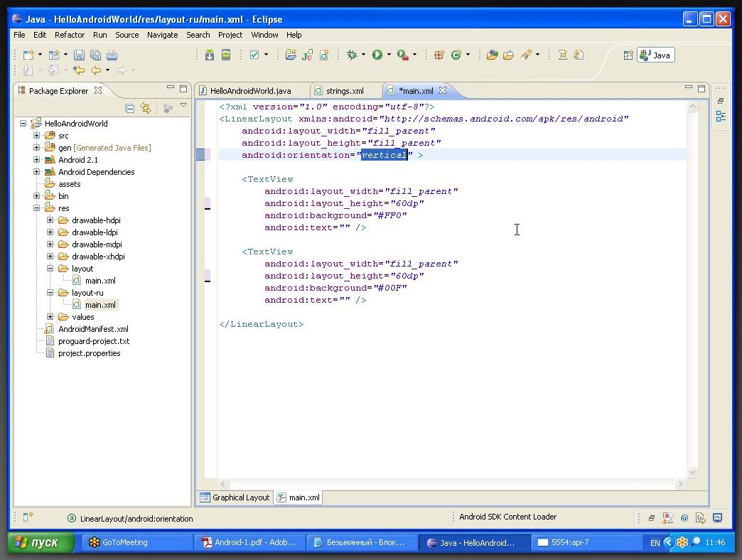Screen dimensions: 742x560
Task: Minimize the editor area pane
Action: click(x=689, y=87)
